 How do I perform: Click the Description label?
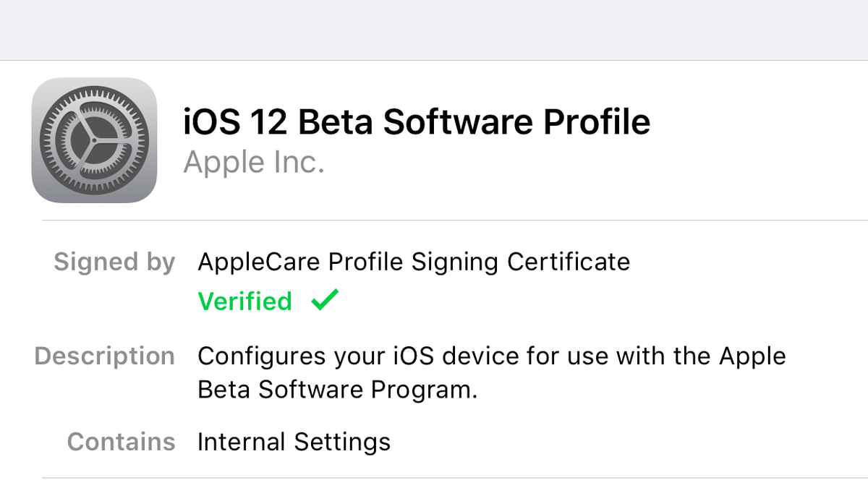[105, 356]
